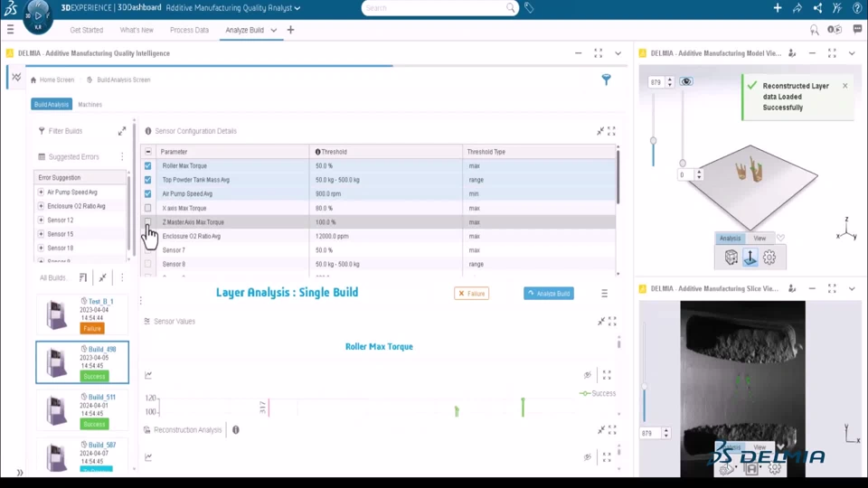868x488 pixels.
Task: Select the axis orientation tool icon
Action: [750, 258]
